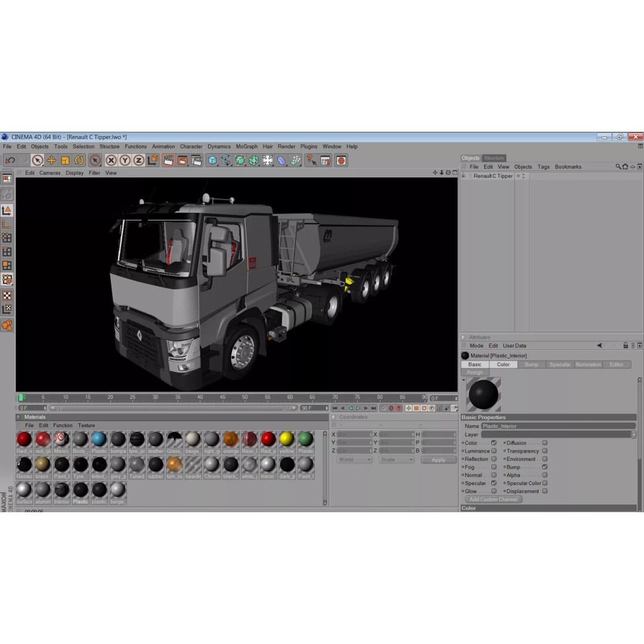Render to Picture Viewer icon

182,160
